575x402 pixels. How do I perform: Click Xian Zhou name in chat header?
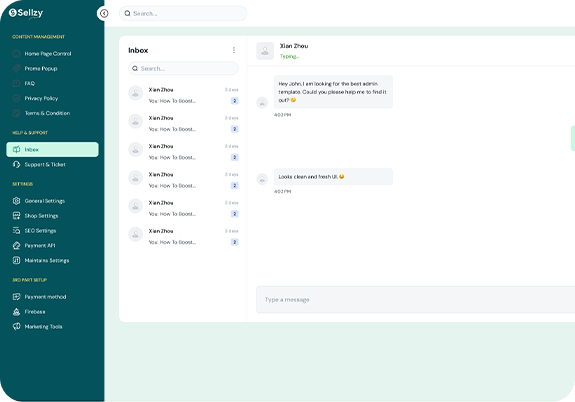tap(294, 46)
